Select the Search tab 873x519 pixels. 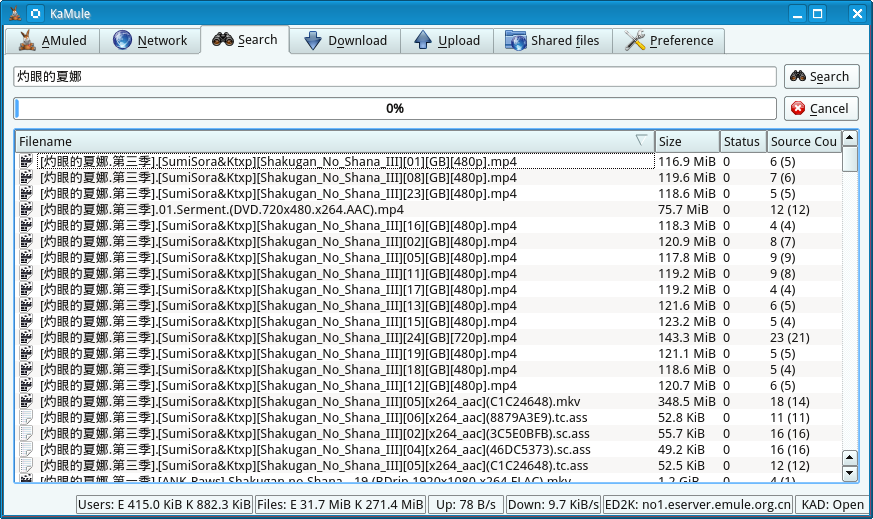[245, 40]
